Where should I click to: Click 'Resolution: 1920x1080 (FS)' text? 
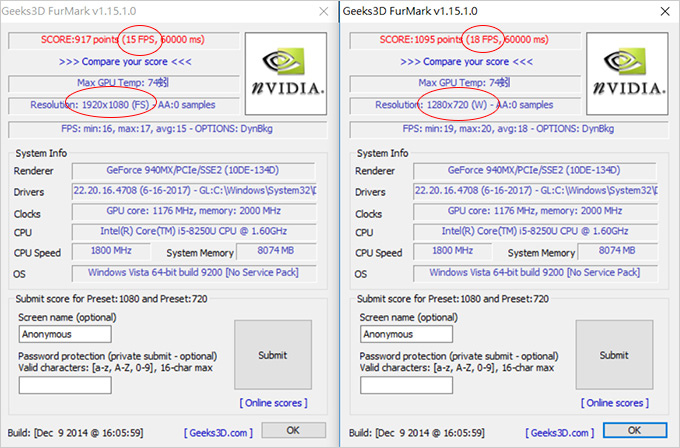pyautogui.click(x=90, y=105)
